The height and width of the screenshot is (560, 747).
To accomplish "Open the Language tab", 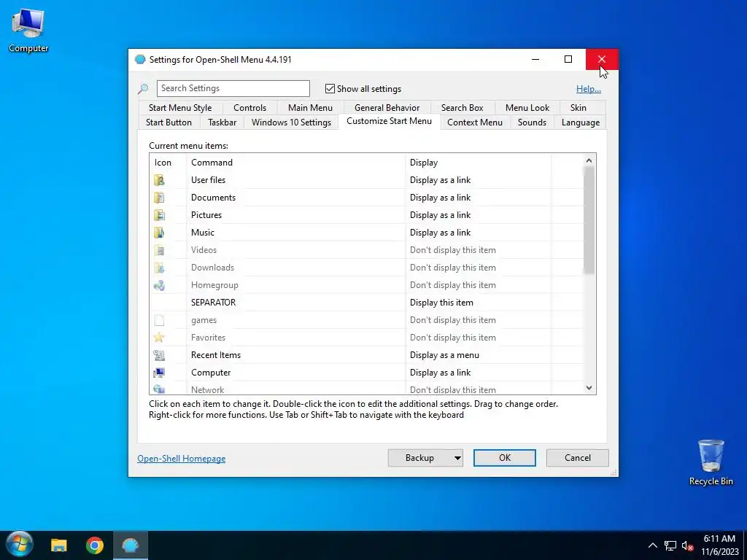I will pos(580,122).
